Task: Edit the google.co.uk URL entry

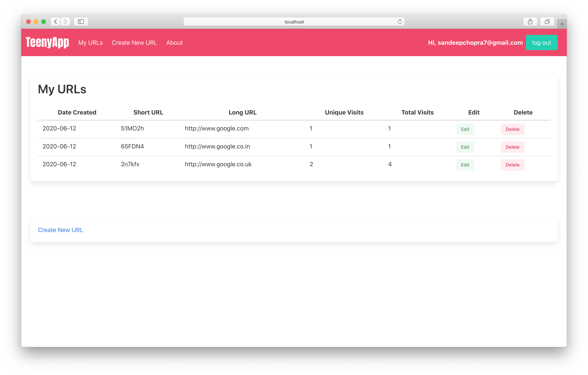Action: (465, 165)
